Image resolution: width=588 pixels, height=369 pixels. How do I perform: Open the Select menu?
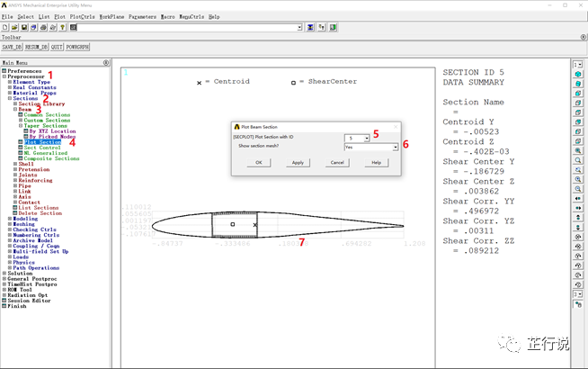(x=25, y=17)
